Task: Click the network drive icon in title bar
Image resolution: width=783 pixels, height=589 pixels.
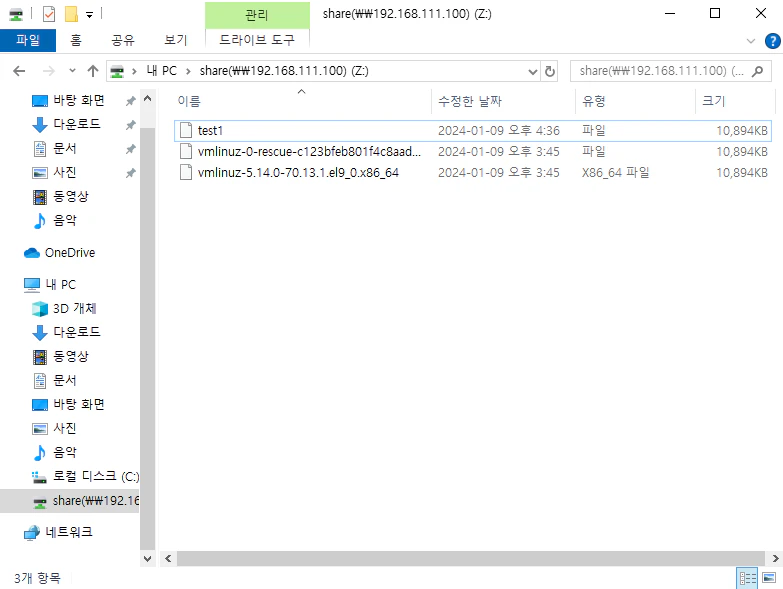Action: (x=16, y=14)
